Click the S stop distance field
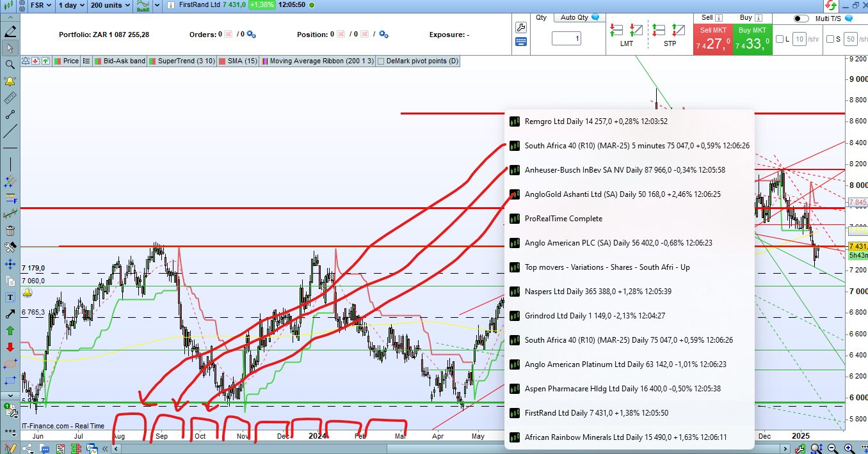This screenshot has height=454, width=868. (851, 39)
